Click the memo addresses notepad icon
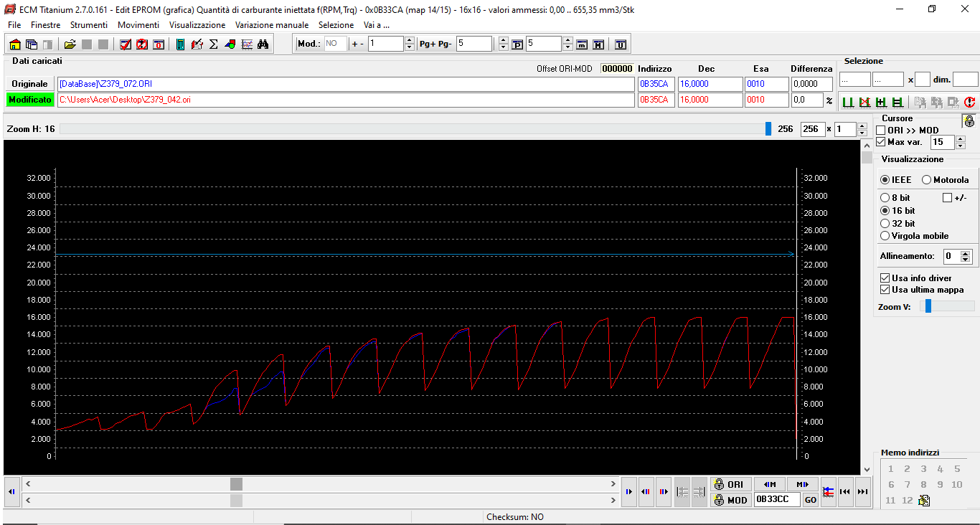Image resolution: width=980 pixels, height=525 pixels. point(923,501)
